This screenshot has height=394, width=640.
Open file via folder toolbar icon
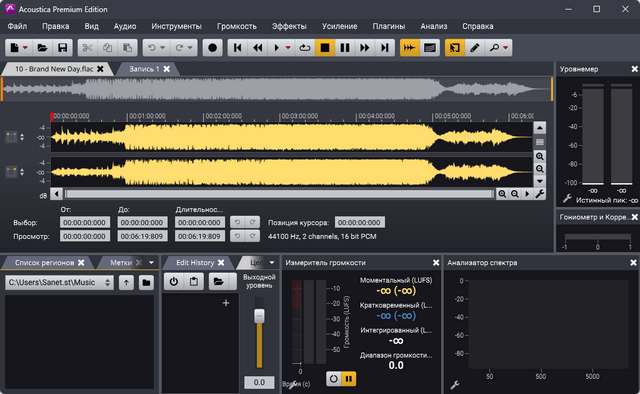coord(42,48)
